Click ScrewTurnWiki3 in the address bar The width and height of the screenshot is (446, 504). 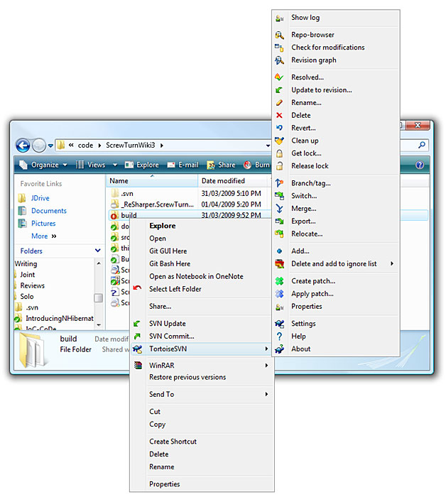(x=131, y=146)
